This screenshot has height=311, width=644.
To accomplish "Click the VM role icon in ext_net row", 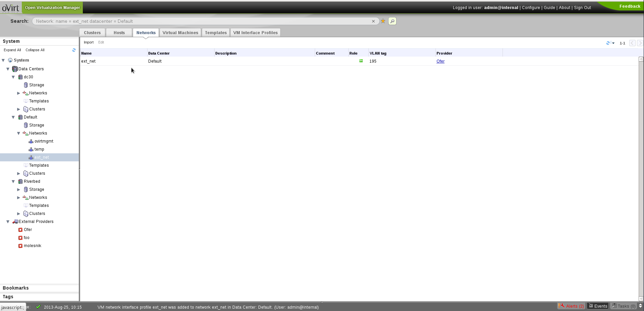I will [361, 61].
